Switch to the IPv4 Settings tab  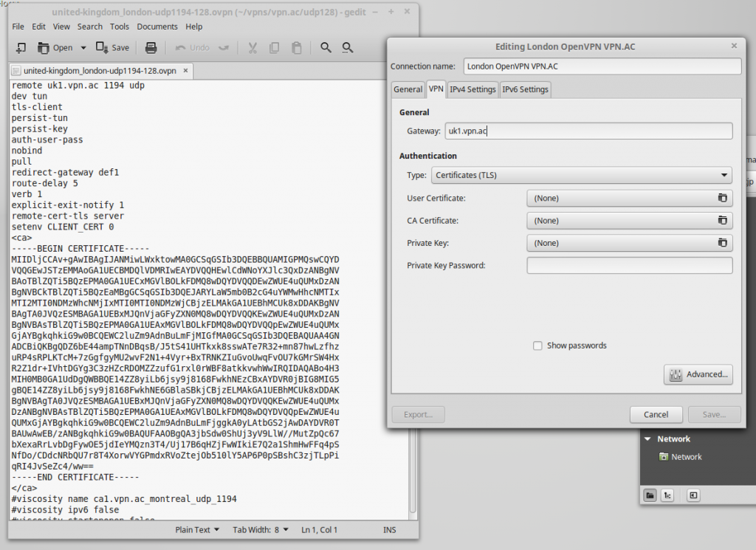[472, 89]
